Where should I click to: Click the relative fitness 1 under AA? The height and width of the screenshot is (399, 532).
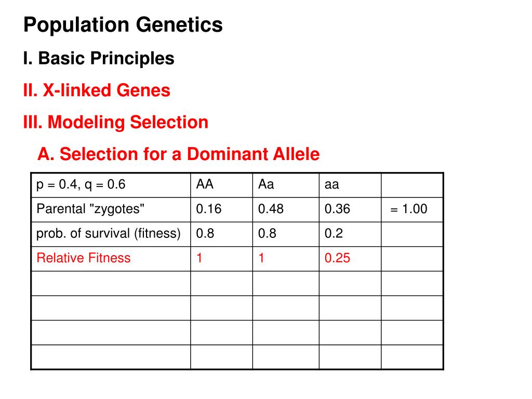221,259
